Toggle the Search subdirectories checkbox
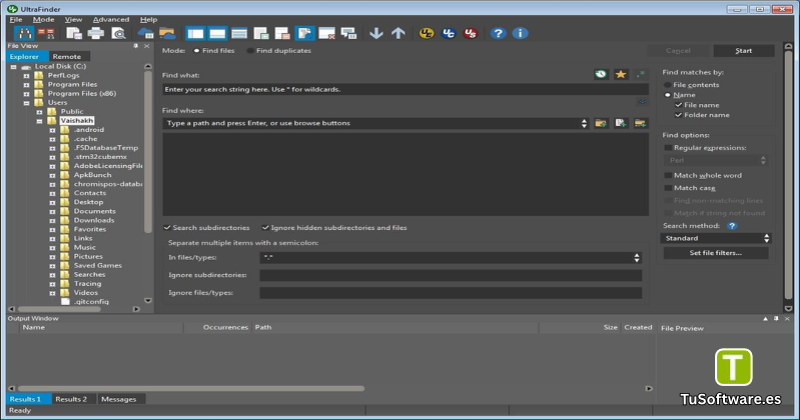 167,228
